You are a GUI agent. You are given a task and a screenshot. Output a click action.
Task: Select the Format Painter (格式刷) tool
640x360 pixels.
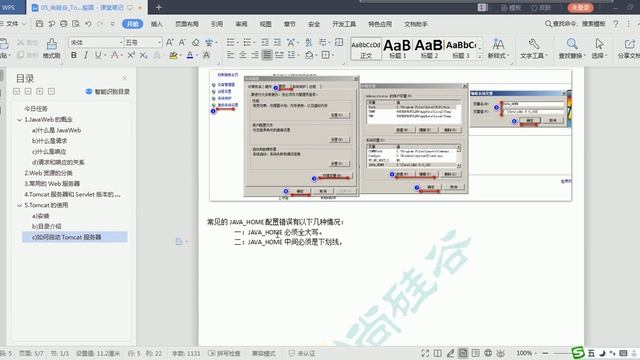pyautogui.click(x=51, y=48)
